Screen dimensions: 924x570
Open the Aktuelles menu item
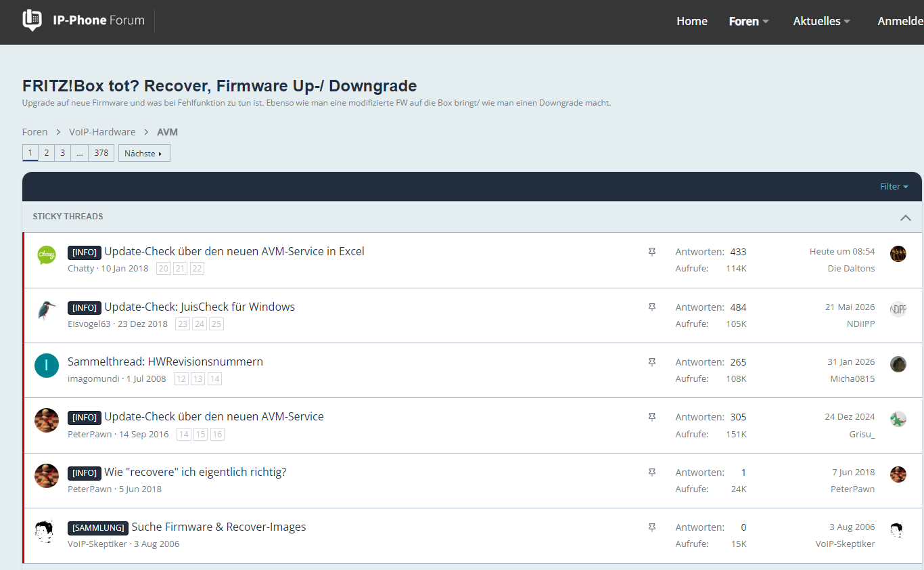[x=816, y=21]
